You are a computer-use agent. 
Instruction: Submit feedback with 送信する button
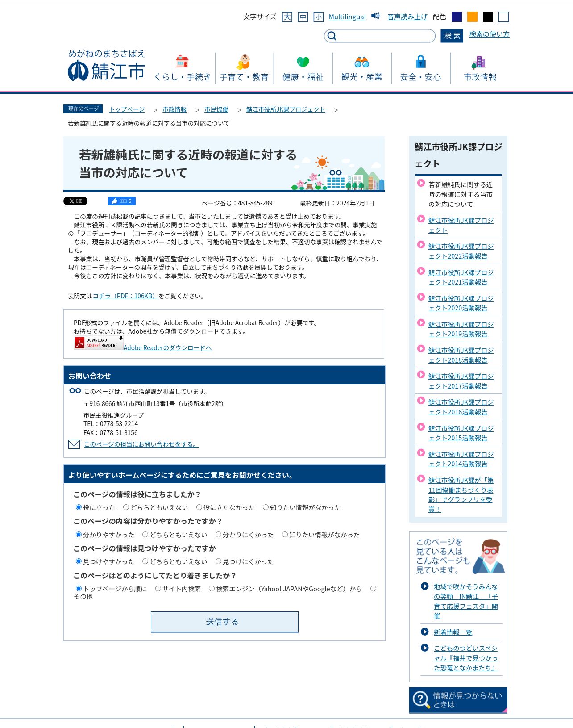click(224, 622)
